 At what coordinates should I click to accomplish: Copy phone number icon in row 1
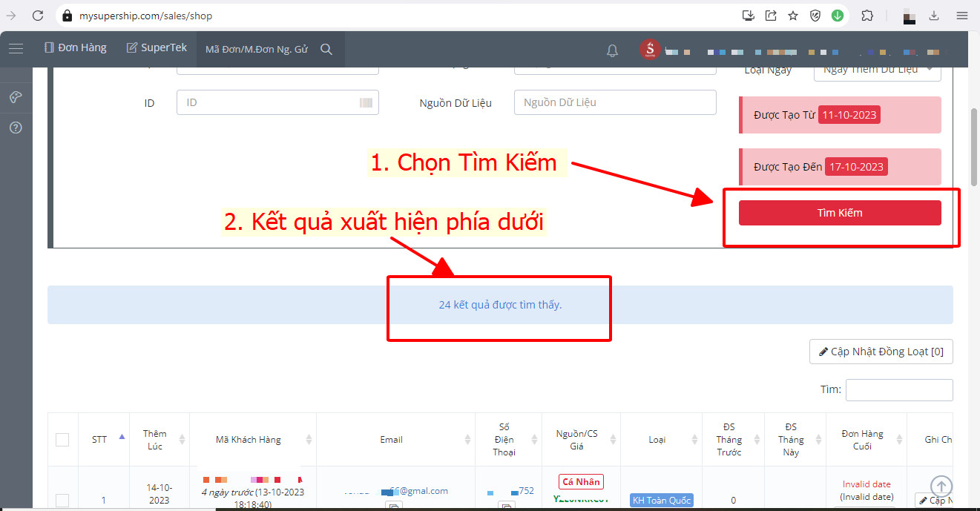coord(506,506)
